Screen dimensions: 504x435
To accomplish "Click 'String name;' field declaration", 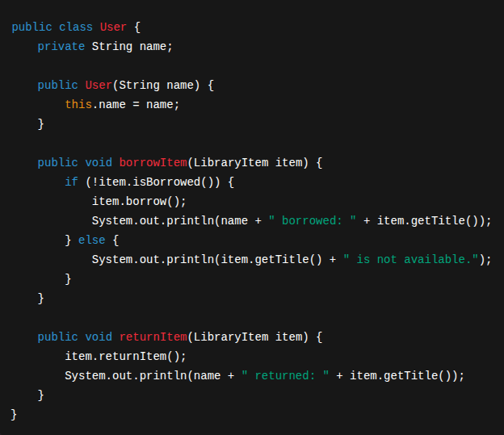I will [x=132, y=47].
